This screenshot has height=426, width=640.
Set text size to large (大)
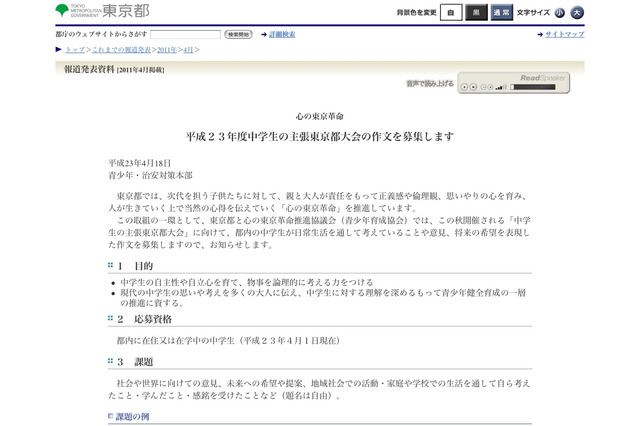[577, 13]
